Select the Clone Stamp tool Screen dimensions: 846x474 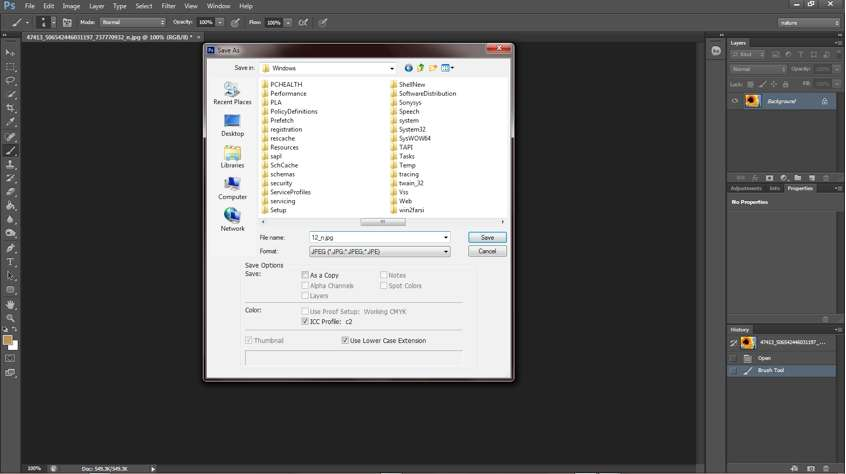click(10, 164)
